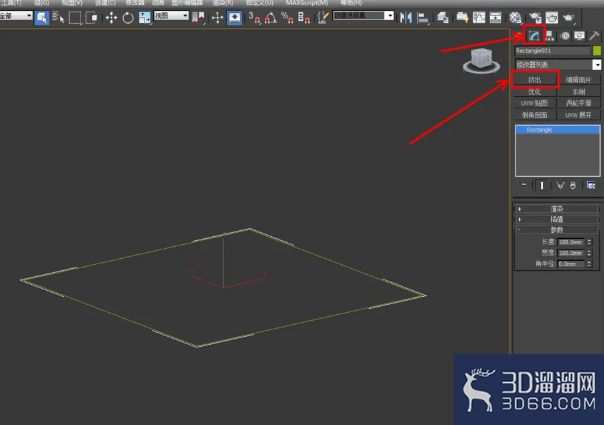Toggle the Window/Crossing selection mode
The image size is (604, 425).
tap(92, 18)
